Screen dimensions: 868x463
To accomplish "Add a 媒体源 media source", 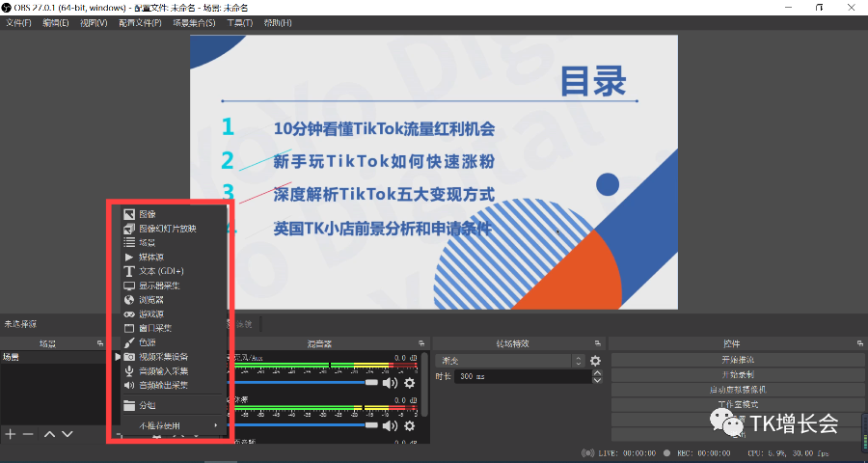I will point(173,257).
